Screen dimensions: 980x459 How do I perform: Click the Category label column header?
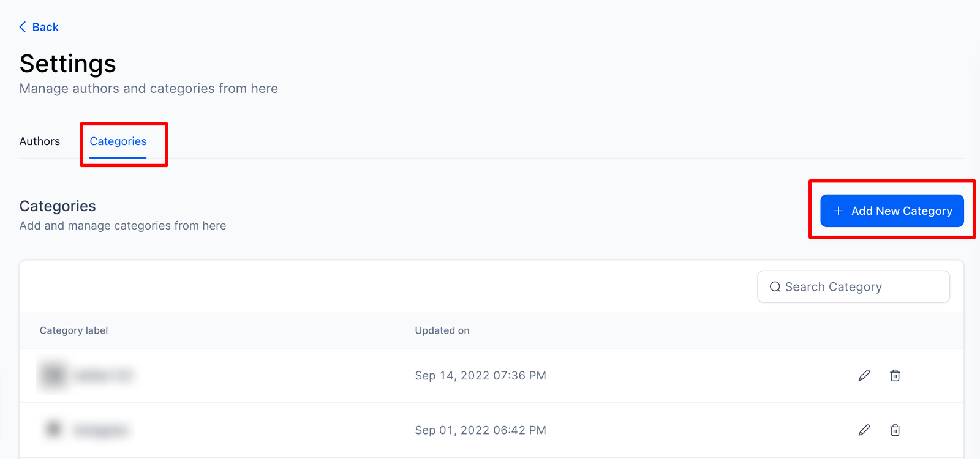point(73,330)
